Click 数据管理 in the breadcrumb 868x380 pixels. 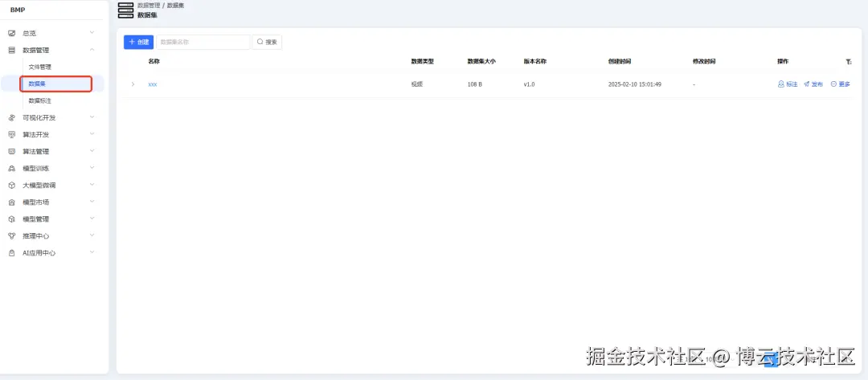pos(149,5)
